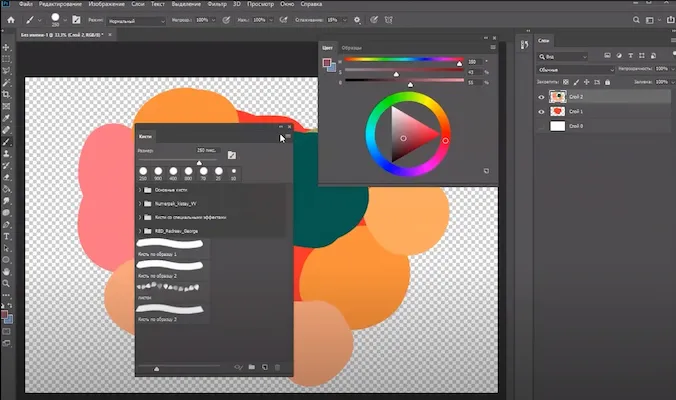Screen dimensions: 676x400
Task: Click the Home icon in options bar
Action: [8, 19]
